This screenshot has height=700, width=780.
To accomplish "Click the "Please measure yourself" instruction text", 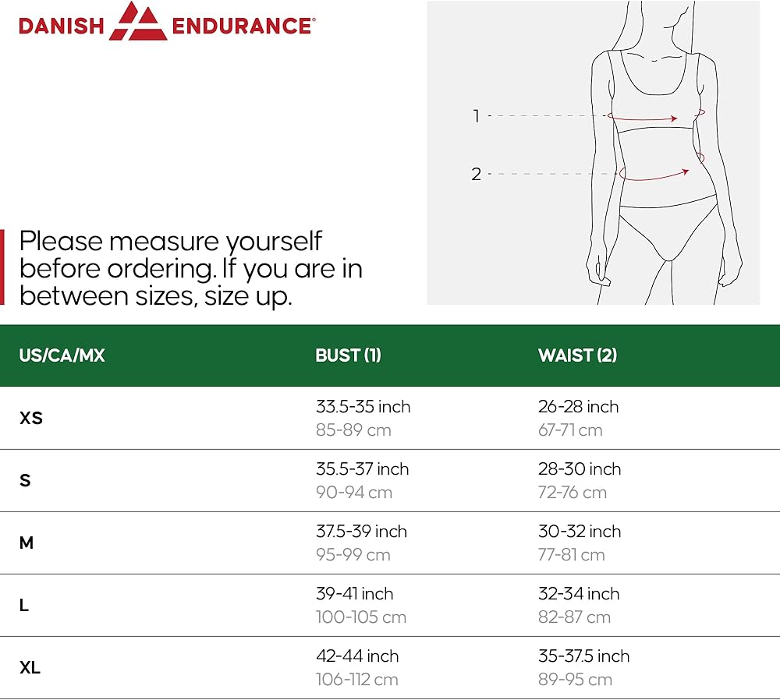I will point(190,268).
